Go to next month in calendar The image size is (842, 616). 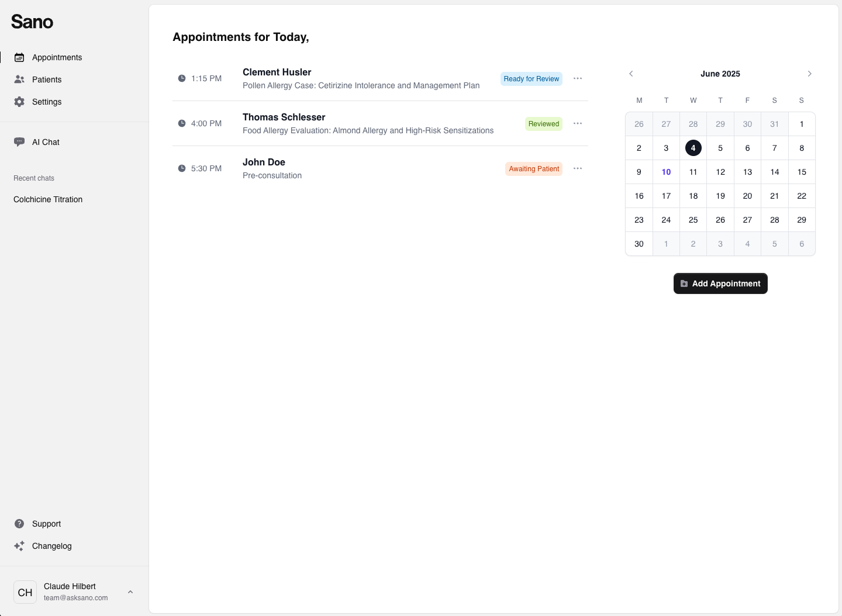click(810, 74)
